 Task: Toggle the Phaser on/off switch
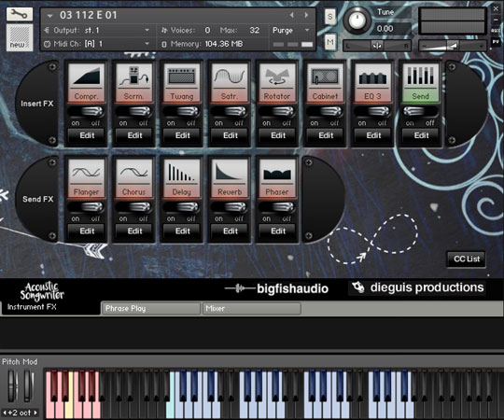click(277, 207)
